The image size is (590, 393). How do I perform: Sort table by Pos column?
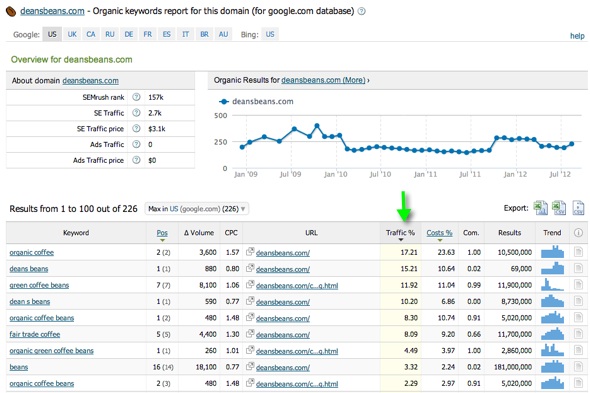(162, 233)
